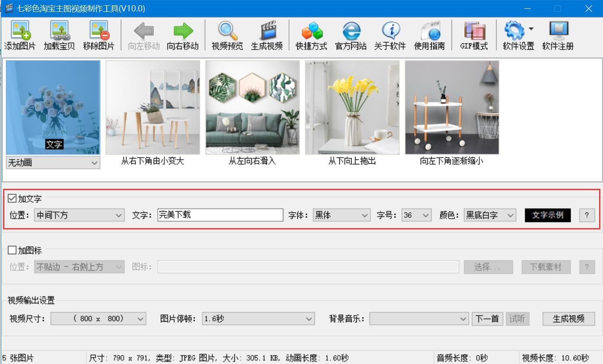Open 快捷方式 shortcut icon
603x364 pixels.
(x=311, y=35)
